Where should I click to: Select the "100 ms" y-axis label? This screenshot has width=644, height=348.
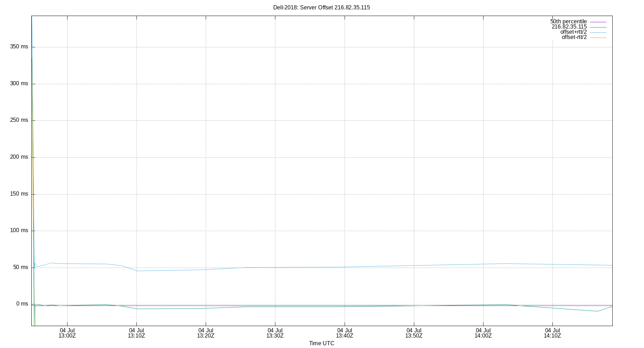(x=19, y=230)
